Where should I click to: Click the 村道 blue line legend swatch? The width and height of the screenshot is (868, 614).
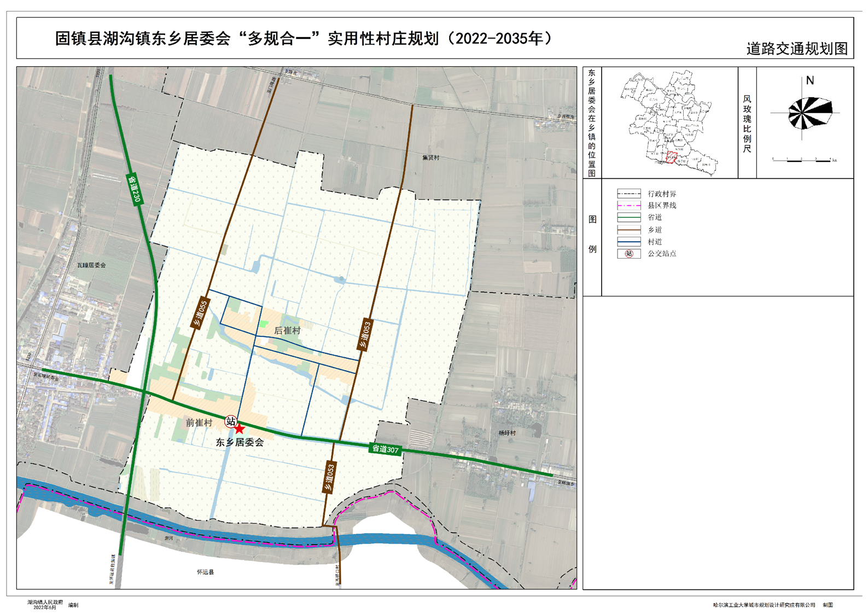[629, 242]
